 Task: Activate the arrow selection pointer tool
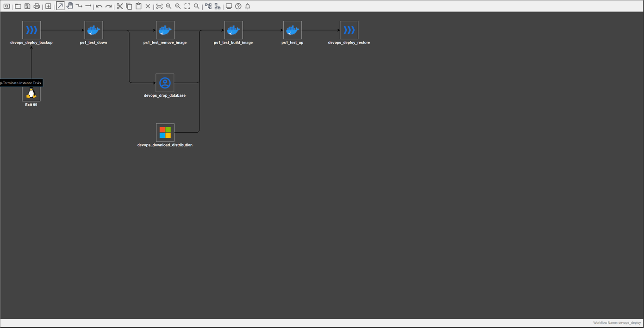[x=61, y=6]
